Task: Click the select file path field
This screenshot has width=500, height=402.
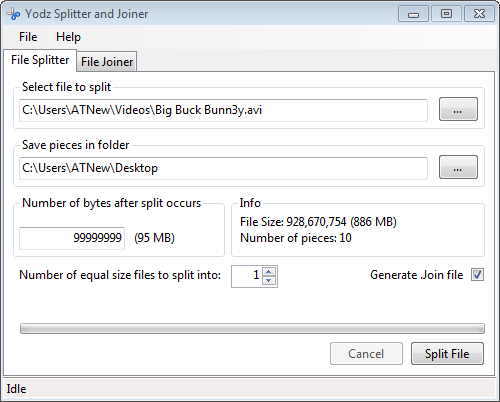Action: click(x=223, y=110)
